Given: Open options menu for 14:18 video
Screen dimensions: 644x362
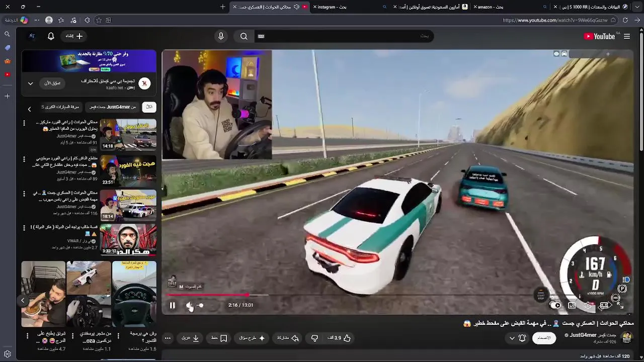Looking at the screenshot, I should (24, 124).
